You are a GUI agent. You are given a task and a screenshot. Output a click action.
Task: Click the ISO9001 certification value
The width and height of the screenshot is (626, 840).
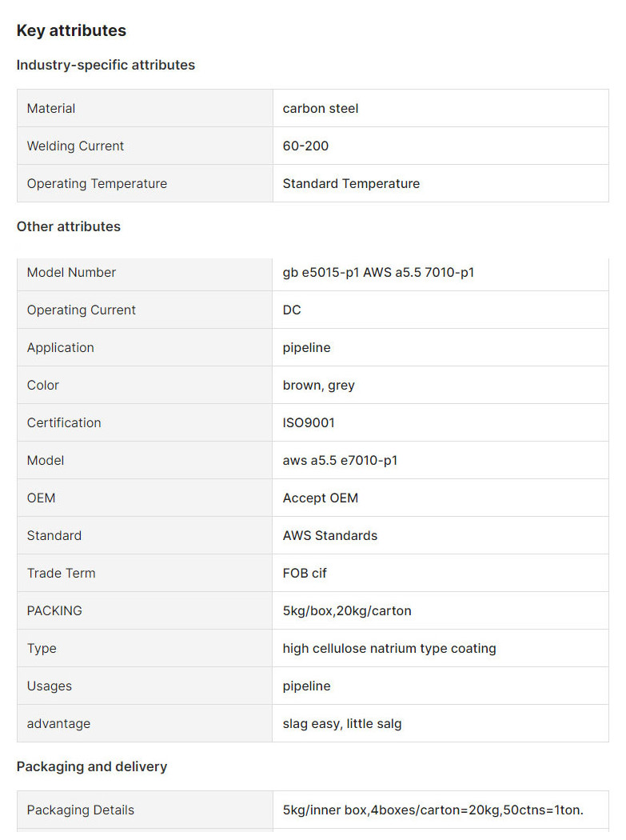coord(309,422)
